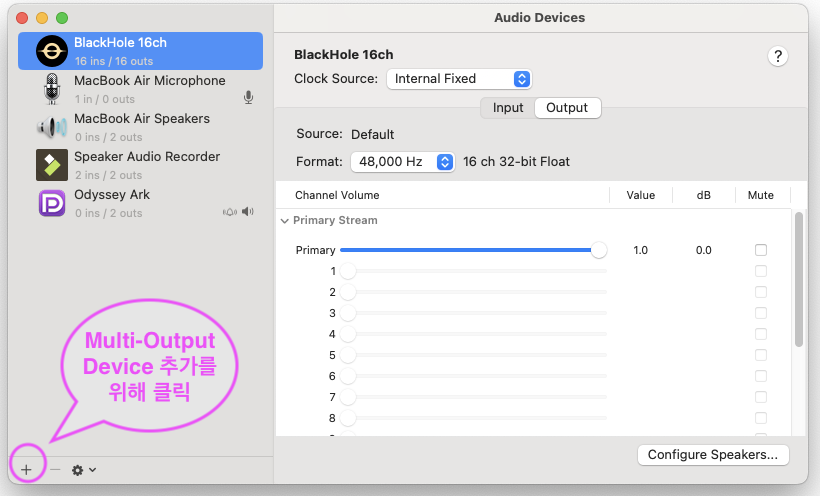Click the channel 8 volume slider
This screenshot has width=820, height=496.
(473, 418)
